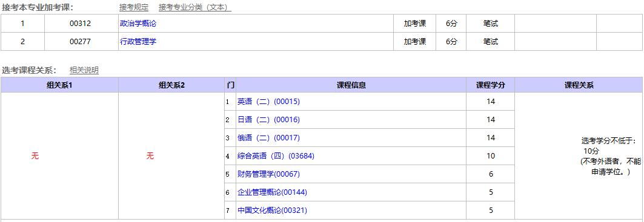Open the 中国文化概论(00321) course link
The image size is (644, 222).
coord(272,210)
